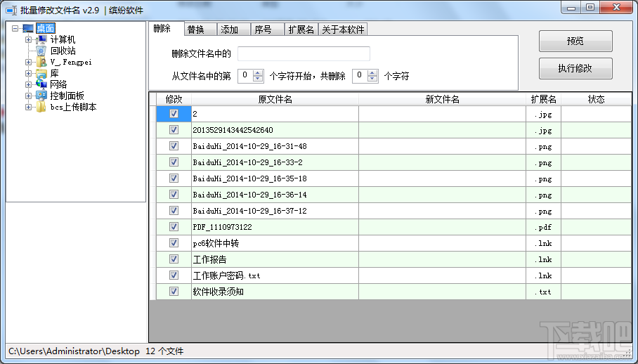
Task: Click the 预览 preview button
Action: click(575, 41)
